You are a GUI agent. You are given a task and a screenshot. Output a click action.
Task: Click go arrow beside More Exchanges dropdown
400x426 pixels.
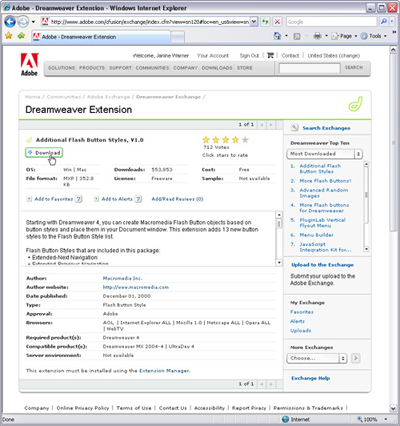pyautogui.click(x=356, y=358)
